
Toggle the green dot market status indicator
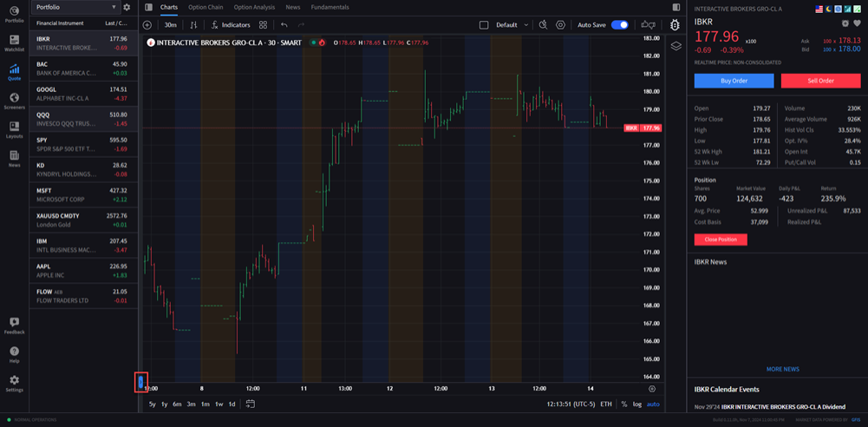click(313, 42)
